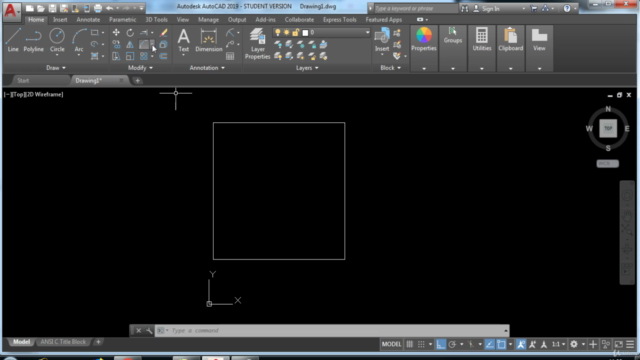
Task: Toggle object snap tracking
Action: pyautogui.click(x=489, y=344)
